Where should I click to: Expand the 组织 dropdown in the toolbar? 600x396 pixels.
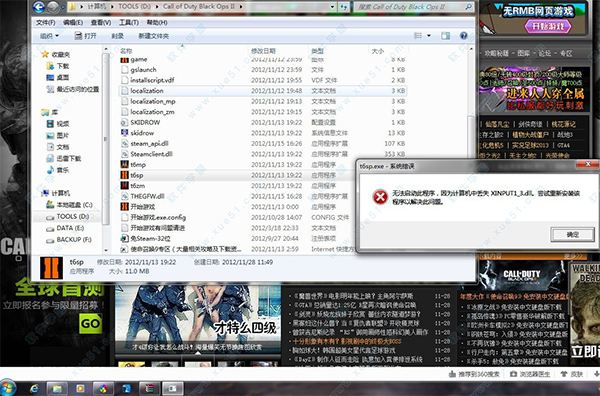(x=49, y=36)
